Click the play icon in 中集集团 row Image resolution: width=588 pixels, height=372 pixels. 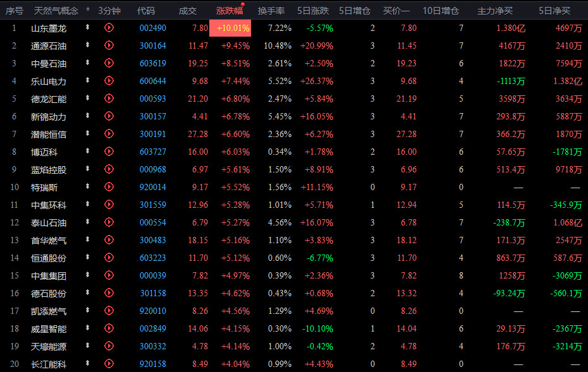[109, 275]
